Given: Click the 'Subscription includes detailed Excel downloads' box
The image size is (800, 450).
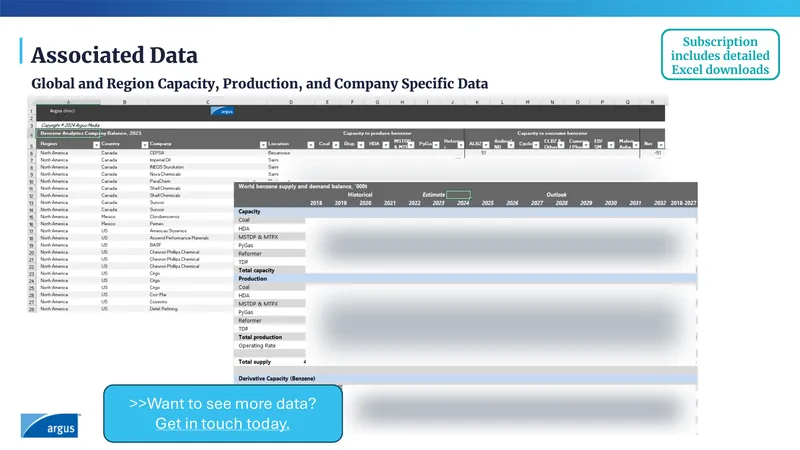Looking at the screenshot, I should [x=720, y=55].
